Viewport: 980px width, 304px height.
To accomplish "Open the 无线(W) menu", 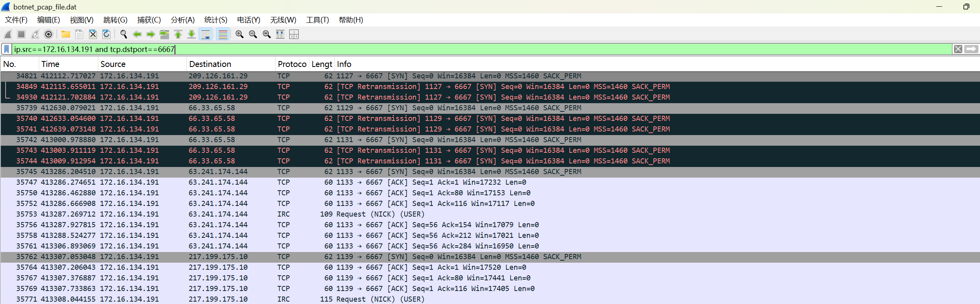I will click(x=283, y=20).
